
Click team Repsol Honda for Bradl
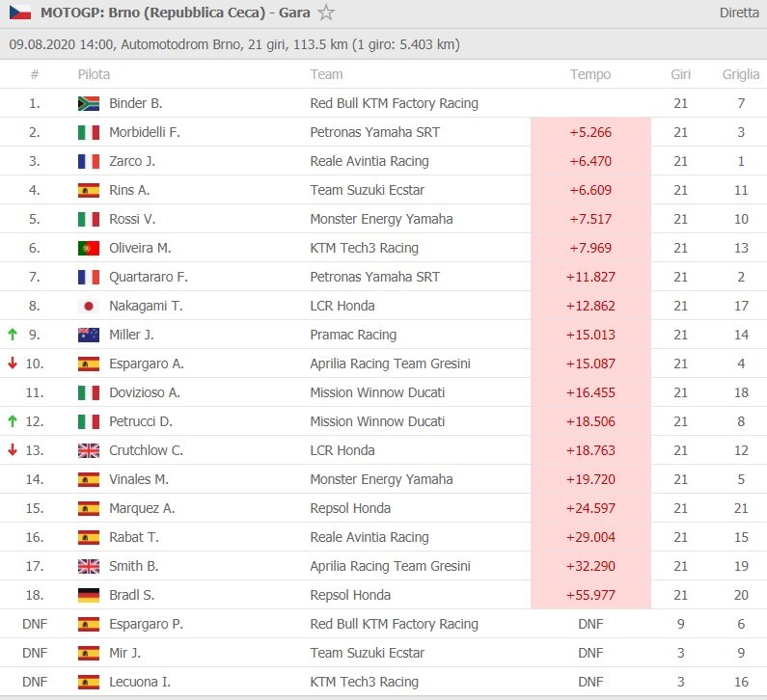[350, 596]
